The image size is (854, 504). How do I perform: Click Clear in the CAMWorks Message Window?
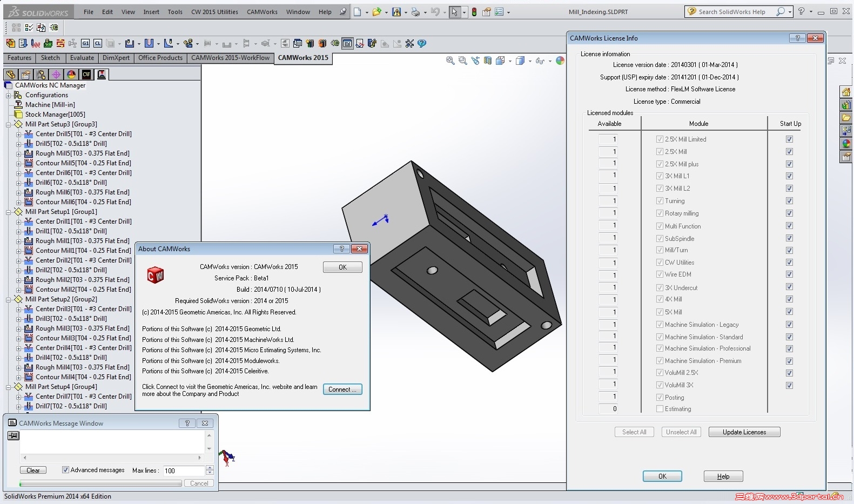(33, 471)
